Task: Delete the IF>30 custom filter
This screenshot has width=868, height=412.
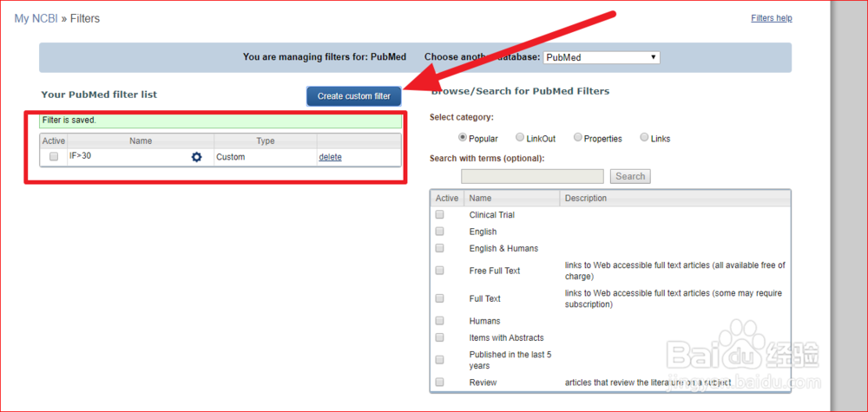Action: [x=330, y=157]
